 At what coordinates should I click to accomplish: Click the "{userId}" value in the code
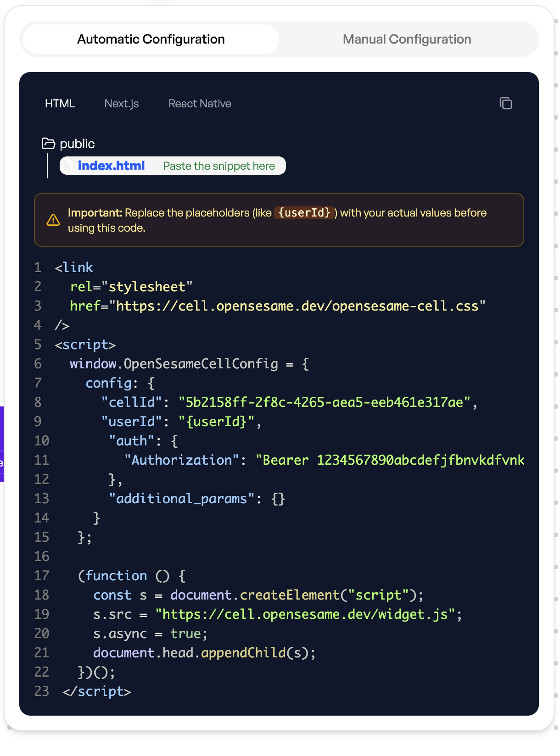pyautogui.click(x=217, y=422)
